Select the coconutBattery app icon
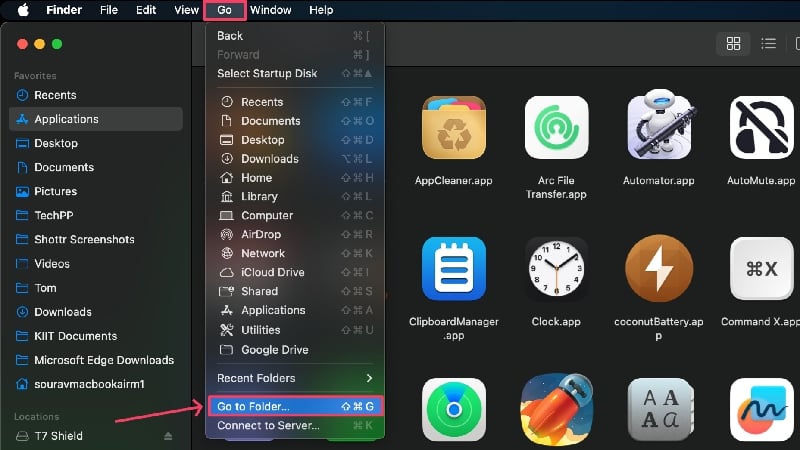Image resolution: width=800 pixels, height=450 pixels. (x=659, y=268)
